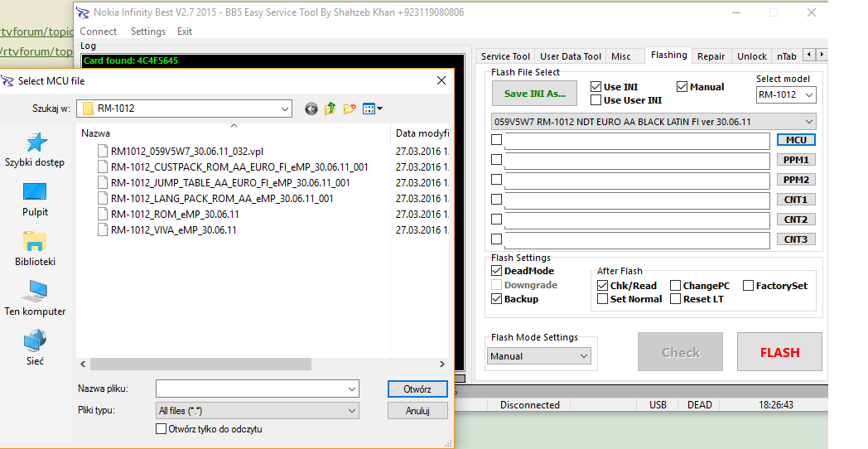The width and height of the screenshot is (868, 449).
Task: Click Back arrow in Select MCU file dialog
Action: tap(311, 109)
